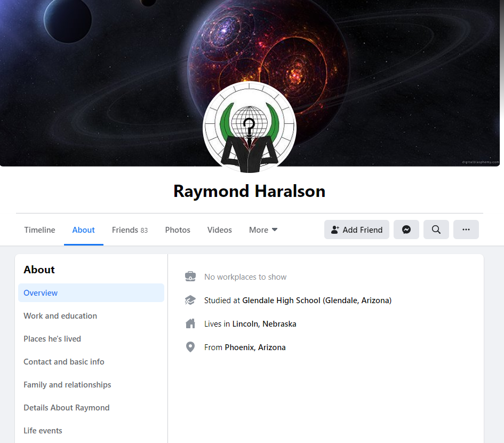Select Overview in About sidebar
504x443 pixels.
click(x=91, y=293)
